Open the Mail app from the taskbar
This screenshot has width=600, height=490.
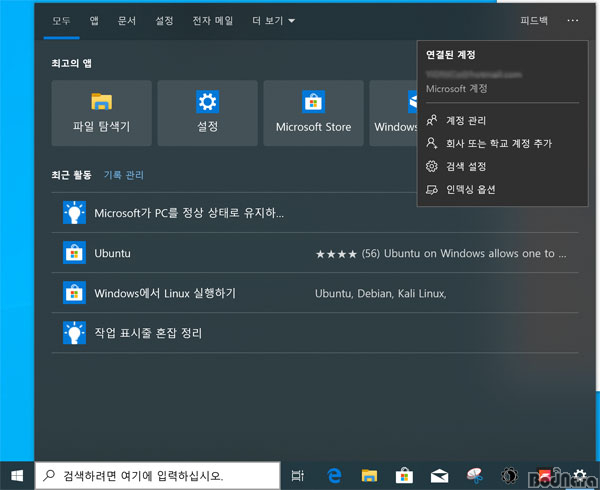(439, 476)
